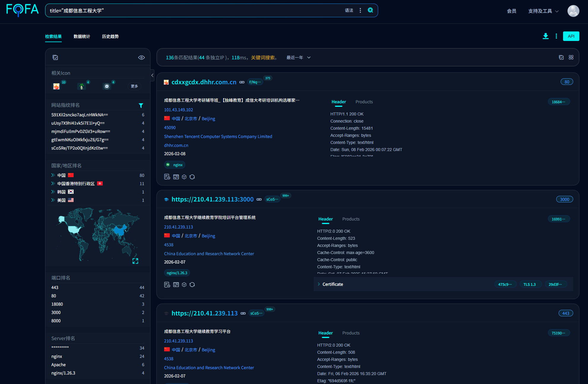588x384 pixels.
Task: Open the three-dot menu beside the API button
Action: [x=556, y=36]
